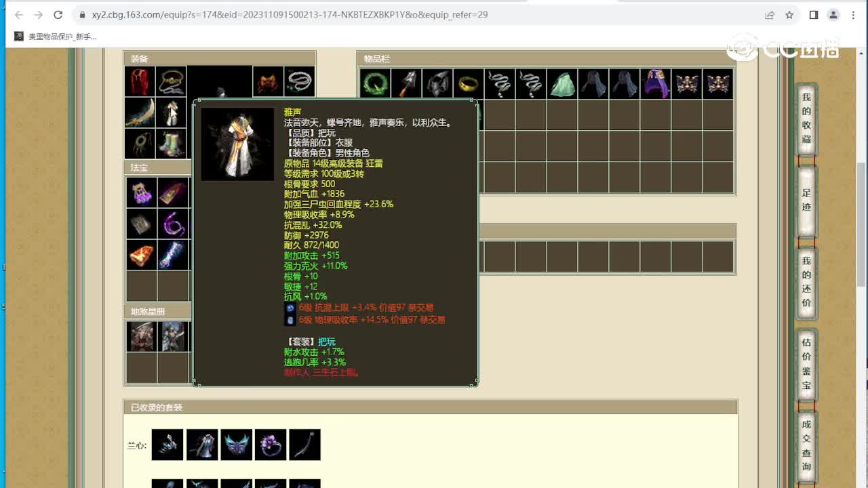Click the glowing orange seal treasure icon

(142, 255)
